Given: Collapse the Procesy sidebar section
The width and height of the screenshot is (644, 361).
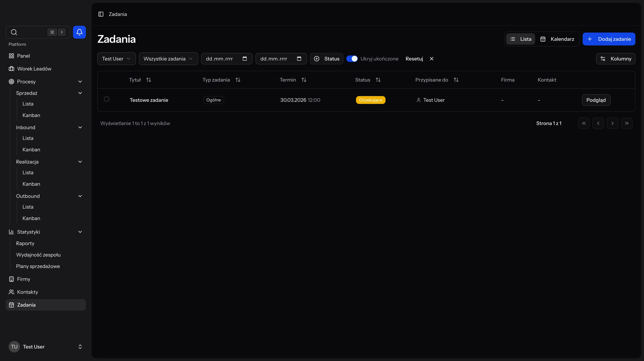Looking at the screenshot, I should (x=80, y=82).
